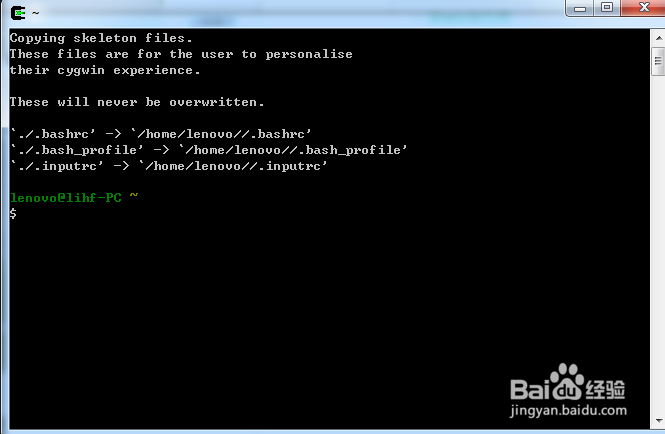
Task: Click the .bash_profile copy output line
Action: click(209, 150)
